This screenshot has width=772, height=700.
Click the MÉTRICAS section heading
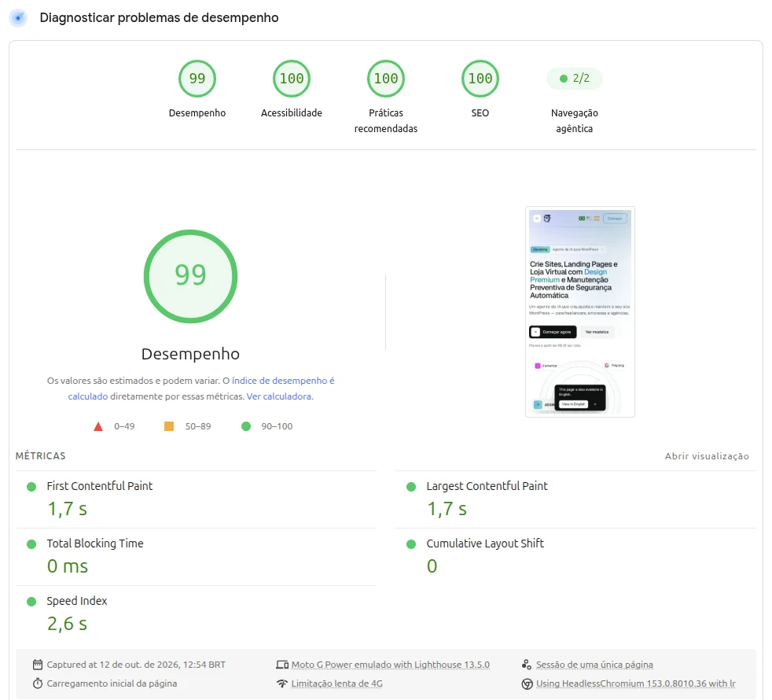click(40, 456)
